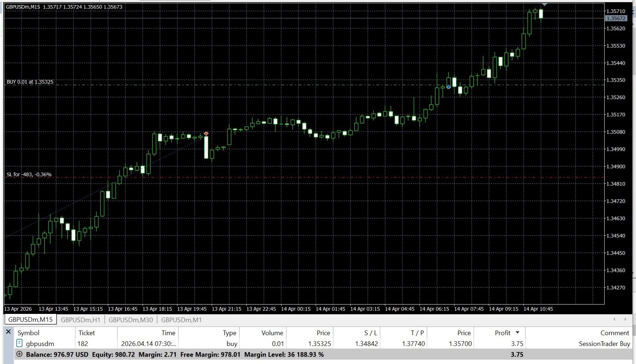
Task: Sort trades by the Symbol column header
Action: tap(28, 333)
